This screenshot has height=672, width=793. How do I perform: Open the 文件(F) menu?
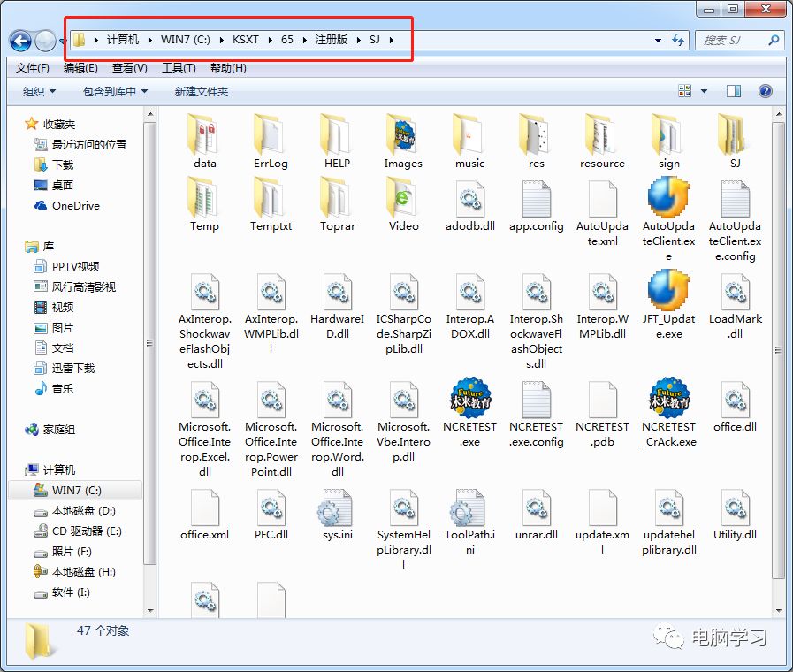point(33,68)
